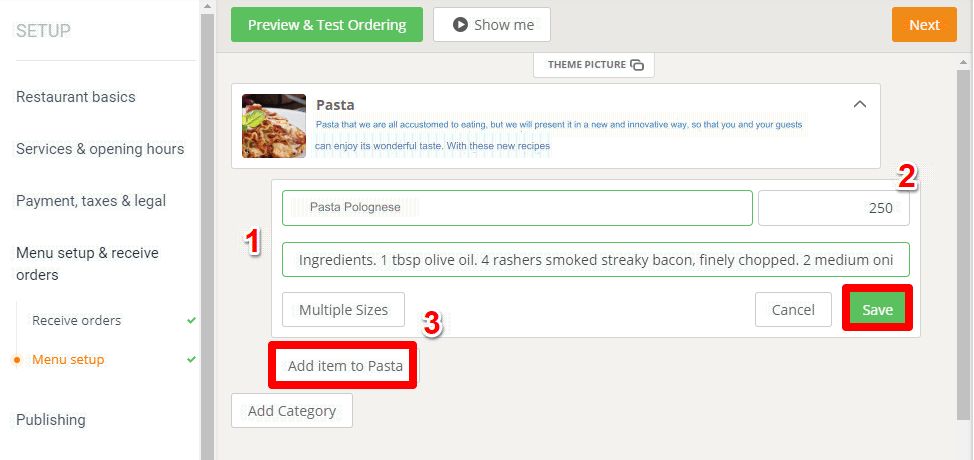Collapse the Pasta category chevron
974x460 pixels.
pos(860,104)
